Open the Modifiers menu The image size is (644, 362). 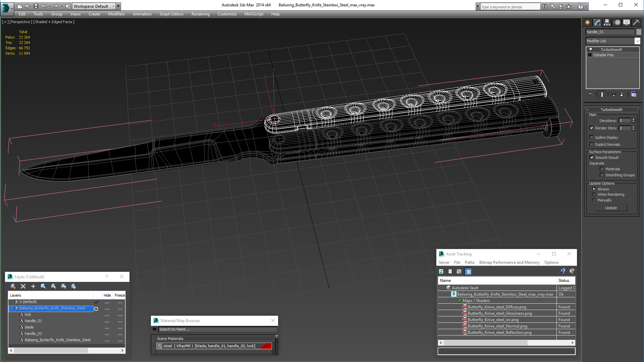116,14
